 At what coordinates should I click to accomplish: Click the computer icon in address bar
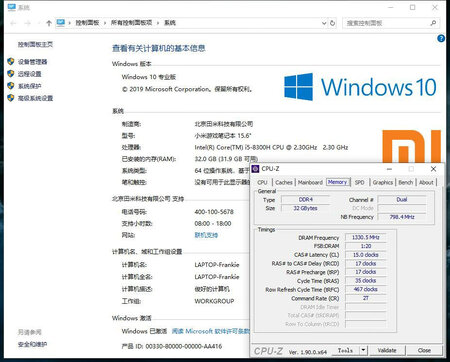(61, 23)
